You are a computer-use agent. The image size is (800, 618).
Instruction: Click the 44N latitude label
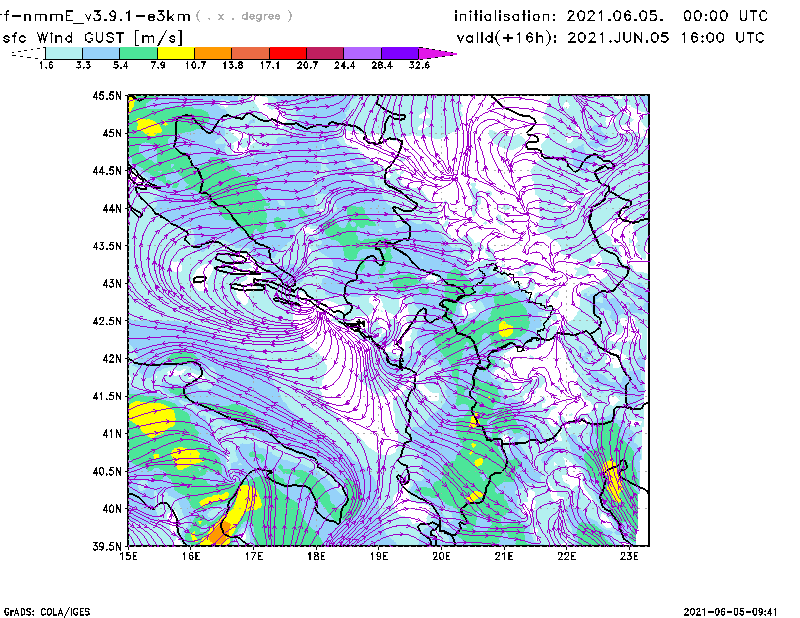coord(112,208)
